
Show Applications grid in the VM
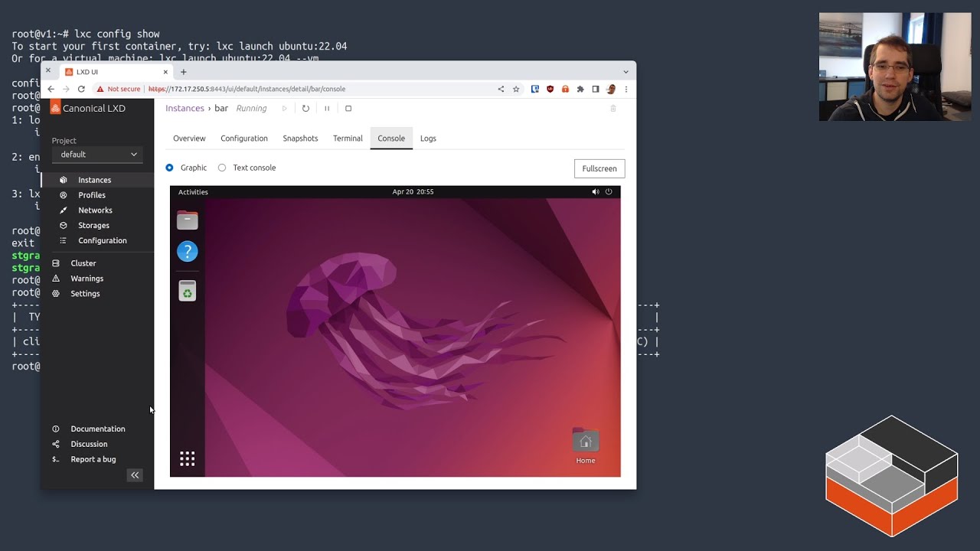tap(188, 458)
